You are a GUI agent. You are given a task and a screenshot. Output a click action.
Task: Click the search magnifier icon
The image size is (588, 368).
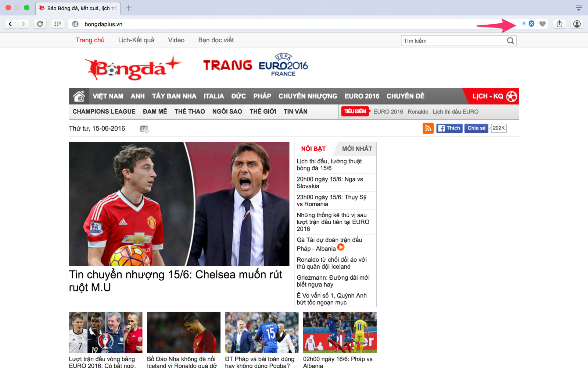click(x=510, y=40)
